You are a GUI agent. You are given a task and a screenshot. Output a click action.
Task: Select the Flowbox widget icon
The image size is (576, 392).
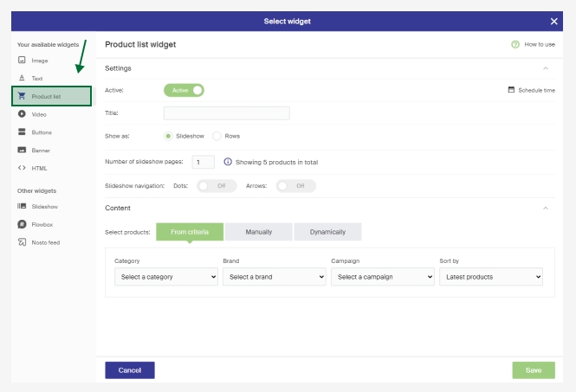click(22, 224)
